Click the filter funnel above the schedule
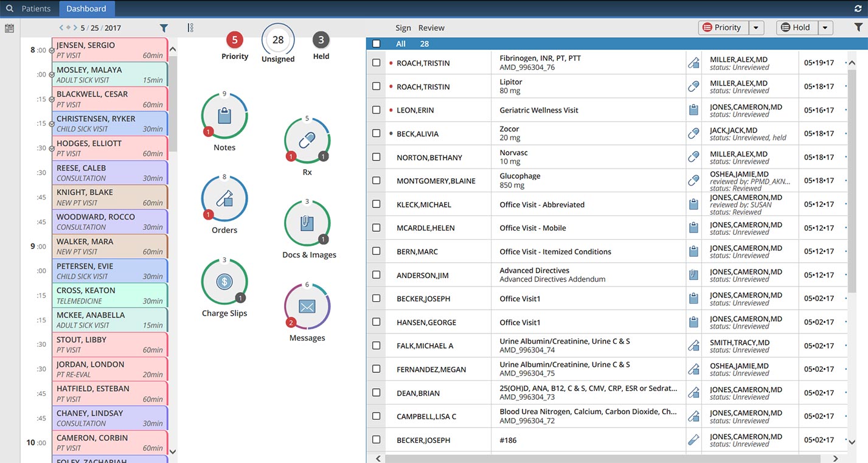This screenshot has width=868, height=463. 163,27
